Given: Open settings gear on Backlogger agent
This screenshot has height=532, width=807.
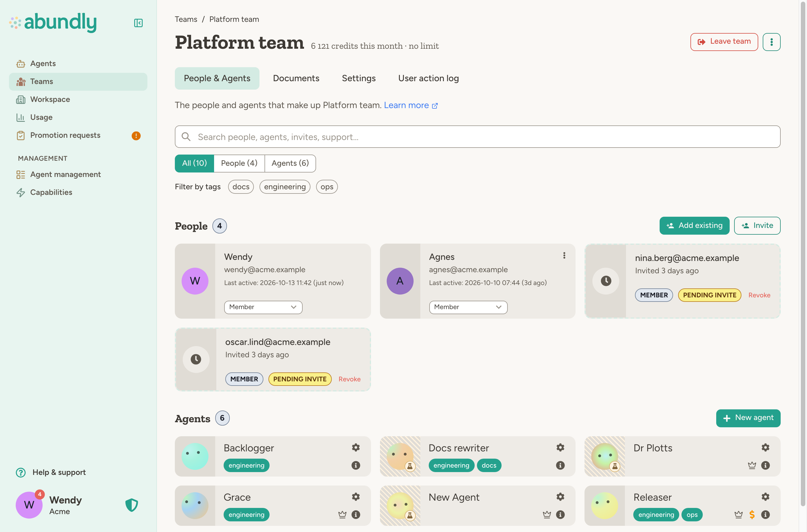Looking at the screenshot, I should (356, 447).
